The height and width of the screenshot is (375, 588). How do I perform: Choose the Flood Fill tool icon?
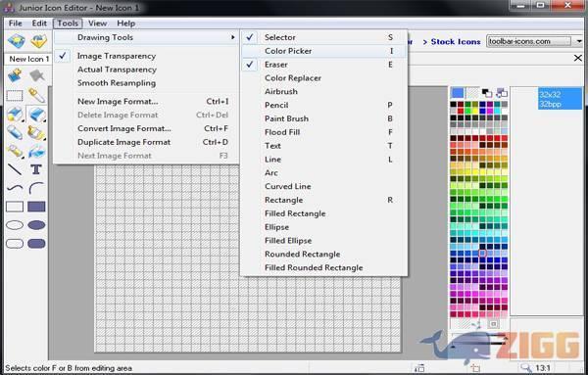point(36,151)
